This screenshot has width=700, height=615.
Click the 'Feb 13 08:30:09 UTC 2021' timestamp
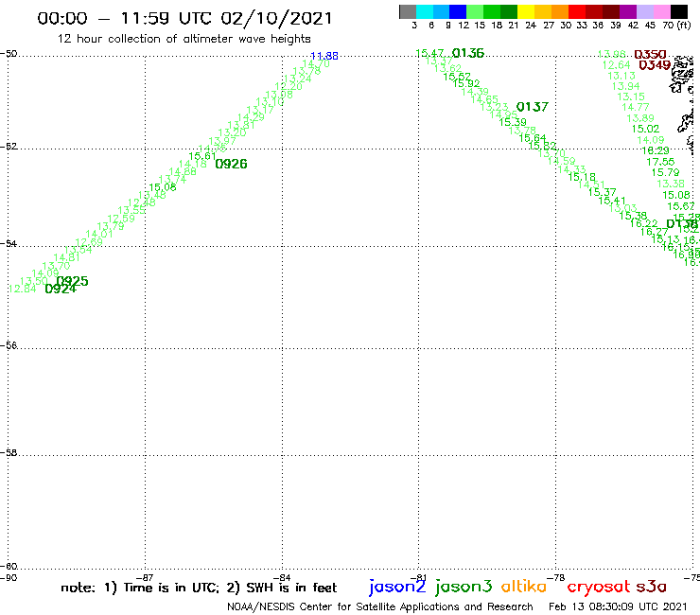[618, 606]
